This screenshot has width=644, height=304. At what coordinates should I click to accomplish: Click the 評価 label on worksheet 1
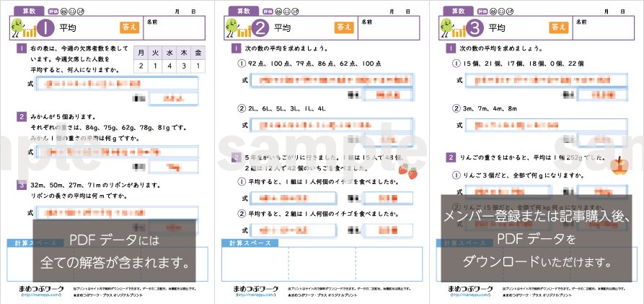pyautogui.click(x=52, y=12)
